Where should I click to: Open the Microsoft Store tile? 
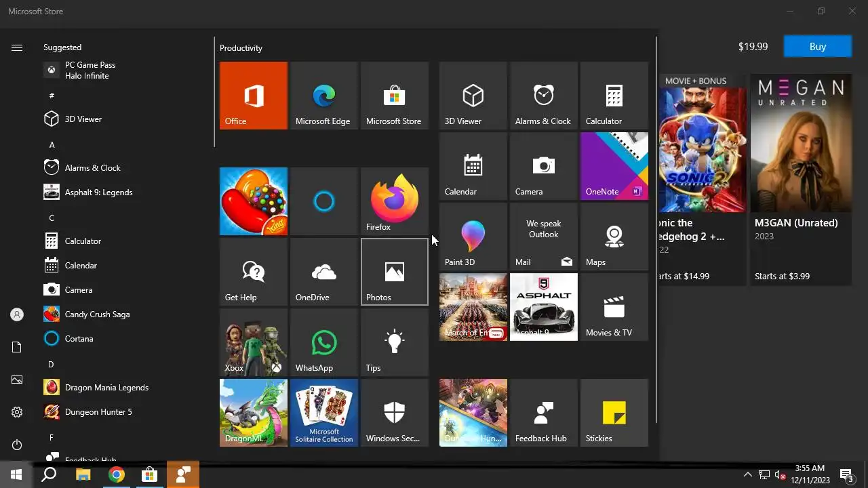tap(395, 96)
